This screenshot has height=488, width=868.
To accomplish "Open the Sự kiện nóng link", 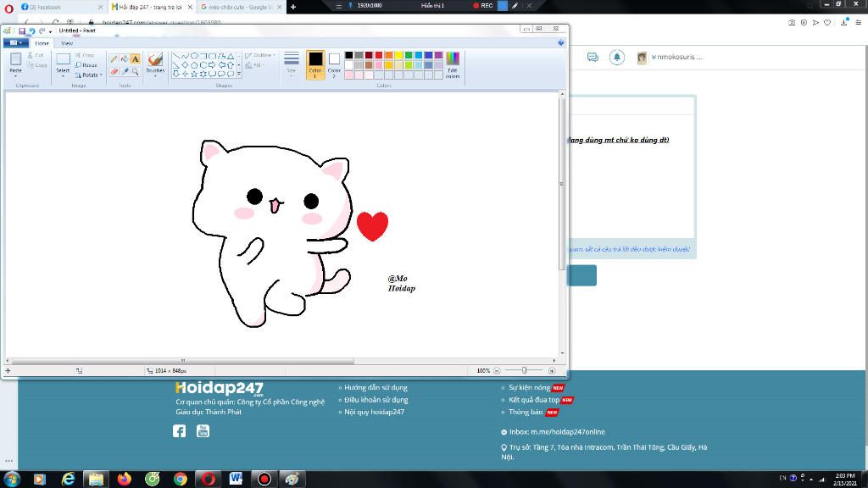I will pos(529,387).
